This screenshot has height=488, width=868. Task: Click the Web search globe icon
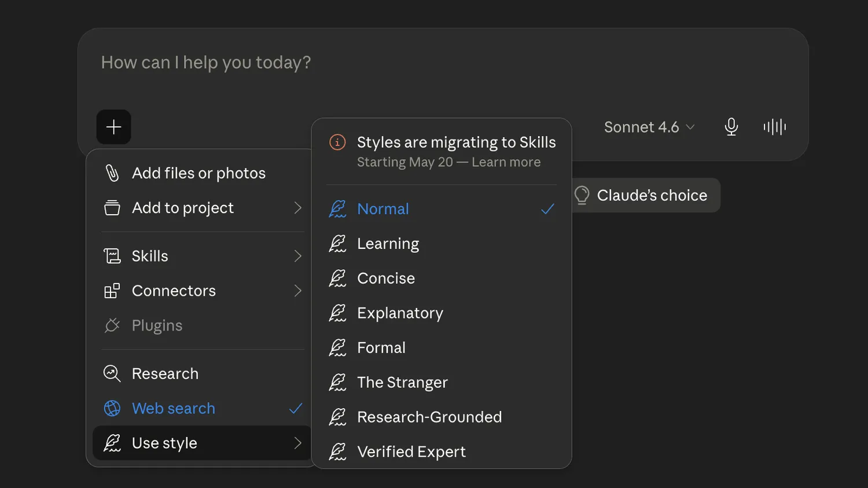coord(112,408)
